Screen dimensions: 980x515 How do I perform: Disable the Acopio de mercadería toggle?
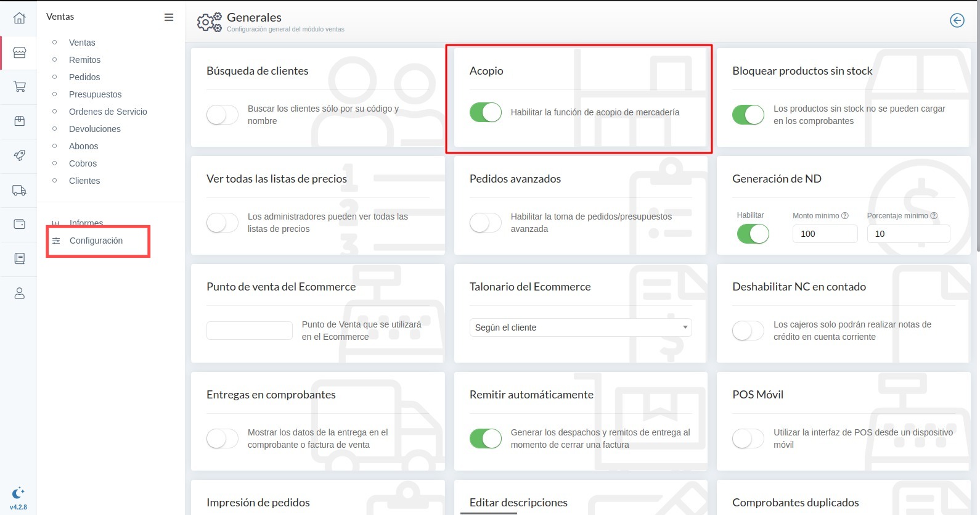pos(486,112)
